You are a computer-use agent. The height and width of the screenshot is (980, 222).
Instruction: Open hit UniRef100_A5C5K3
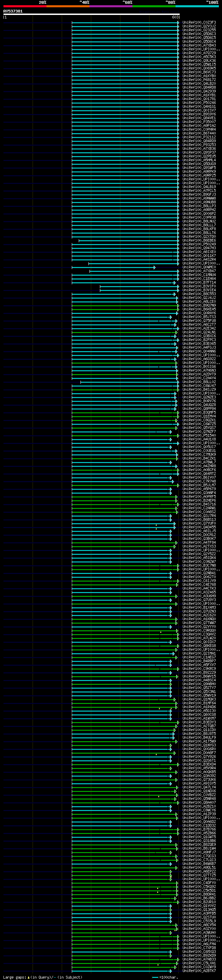tap(199, 57)
